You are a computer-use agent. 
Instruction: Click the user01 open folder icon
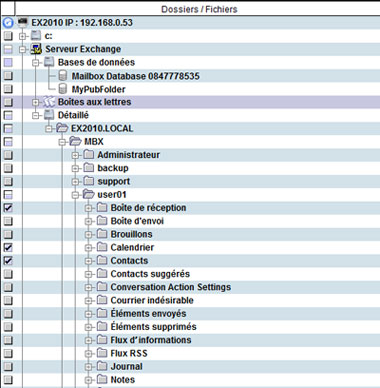(88, 194)
